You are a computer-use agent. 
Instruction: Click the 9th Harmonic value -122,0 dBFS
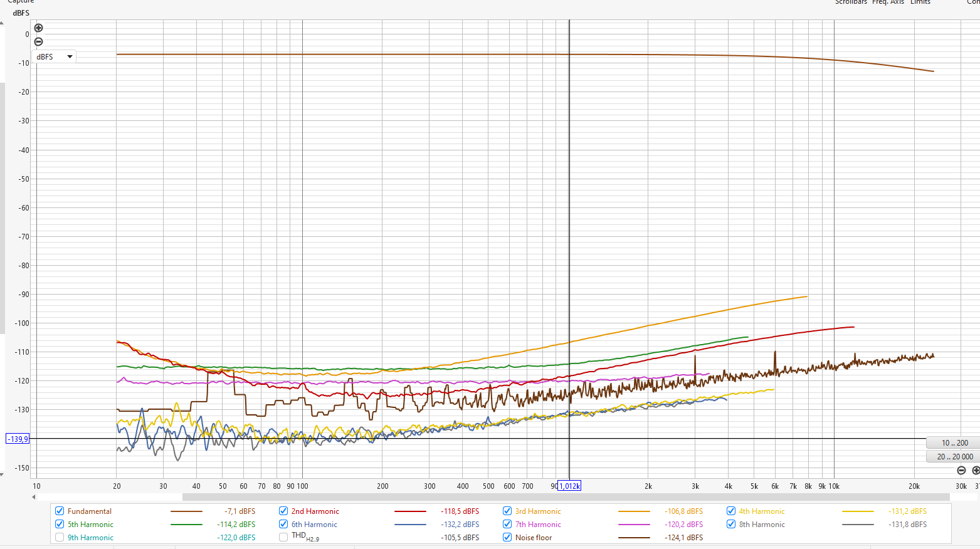coord(236,538)
